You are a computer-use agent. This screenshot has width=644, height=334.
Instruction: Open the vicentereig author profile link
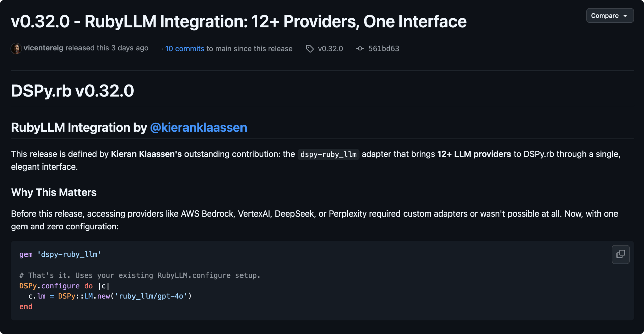click(x=43, y=48)
